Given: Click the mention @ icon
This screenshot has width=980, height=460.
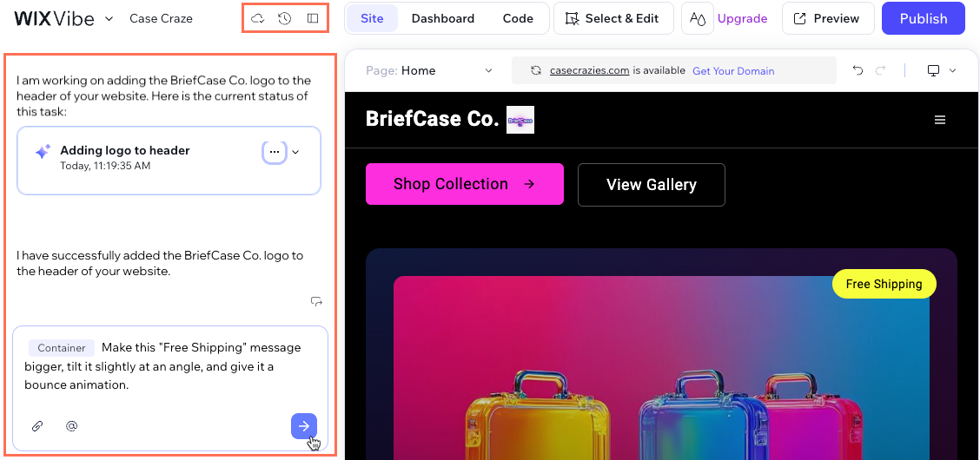Looking at the screenshot, I should 71,426.
